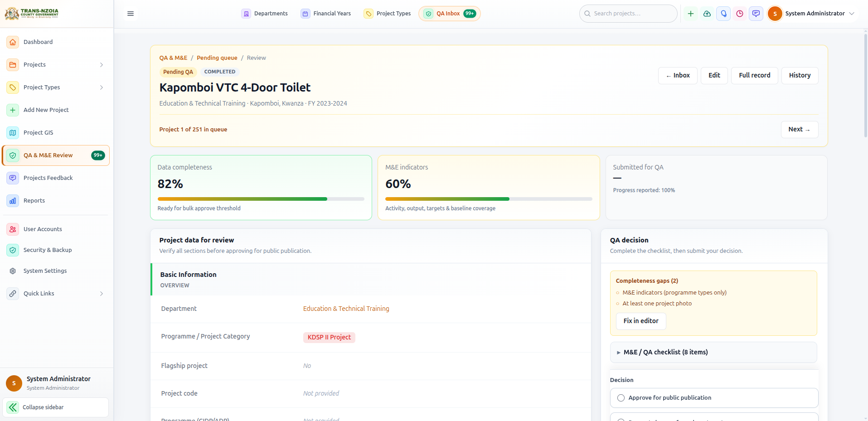Screen dimensions: 868x421
Task: Click the Data completeness progress bar
Action: tap(261, 199)
